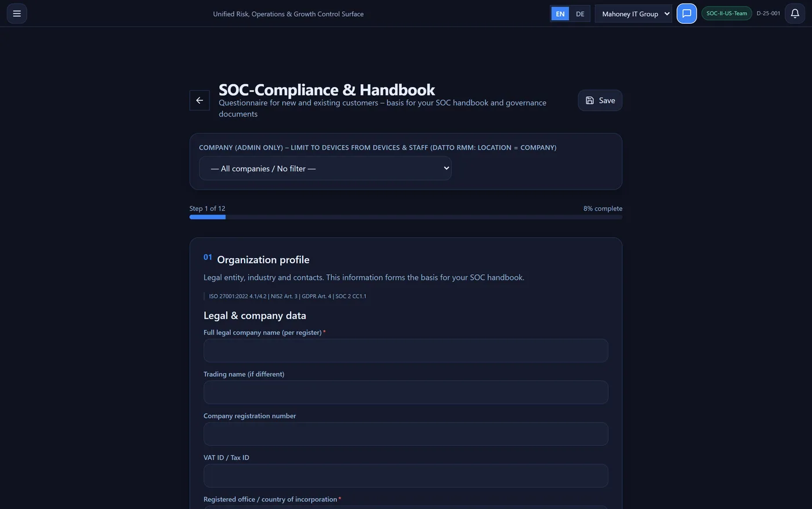
Task: Expand the All companies / No filter dropdown
Action: point(325,168)
